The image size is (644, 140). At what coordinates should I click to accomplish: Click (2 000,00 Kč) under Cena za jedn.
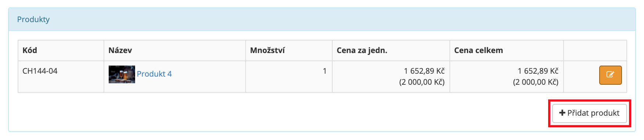[422, 82]
